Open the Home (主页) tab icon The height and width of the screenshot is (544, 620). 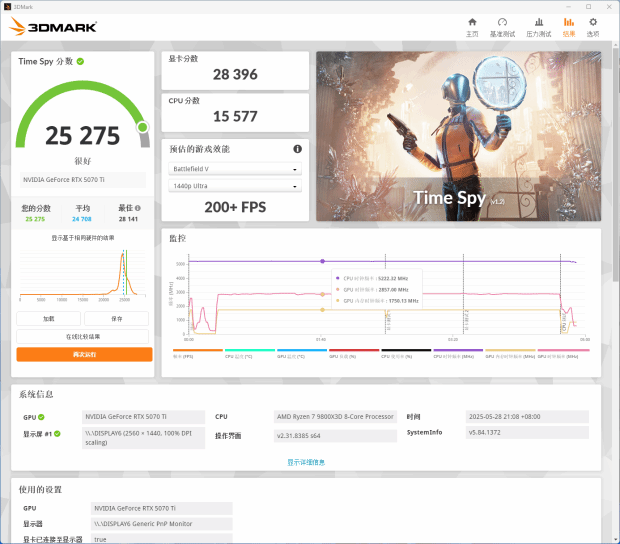(472, 22)
